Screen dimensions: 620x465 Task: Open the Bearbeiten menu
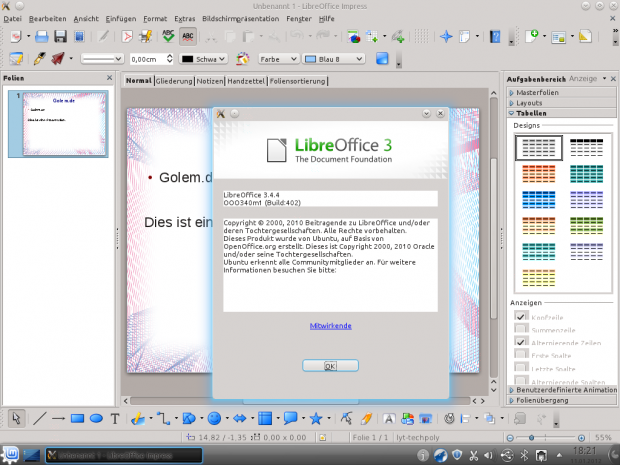coord(47,19)
